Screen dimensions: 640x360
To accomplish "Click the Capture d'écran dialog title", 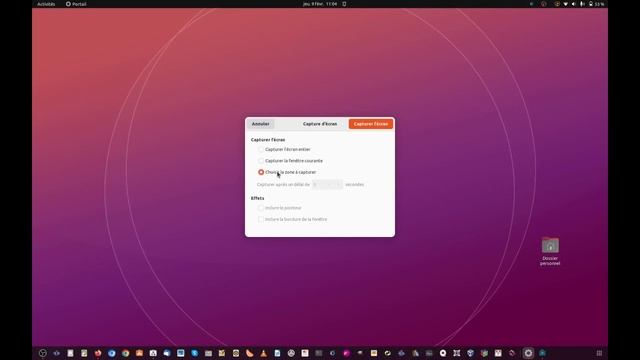I will point(320,124).
